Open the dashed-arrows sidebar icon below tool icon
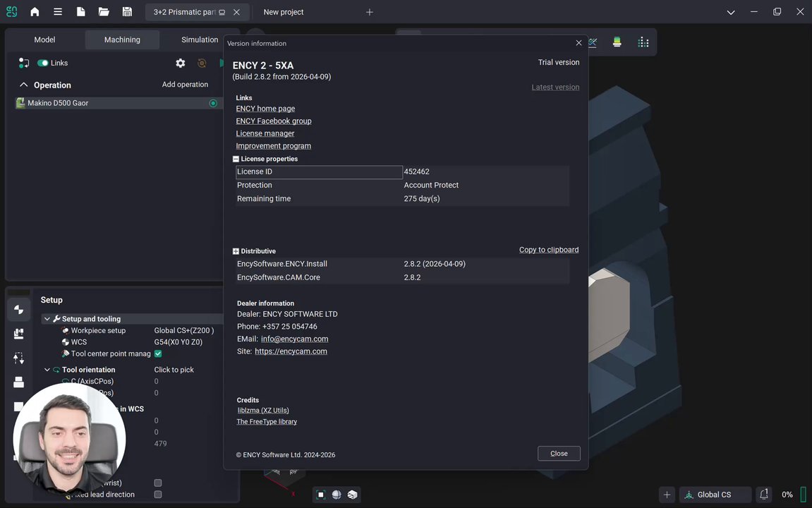812x508 pixels. pyautogui.click(x=18, y=358)
